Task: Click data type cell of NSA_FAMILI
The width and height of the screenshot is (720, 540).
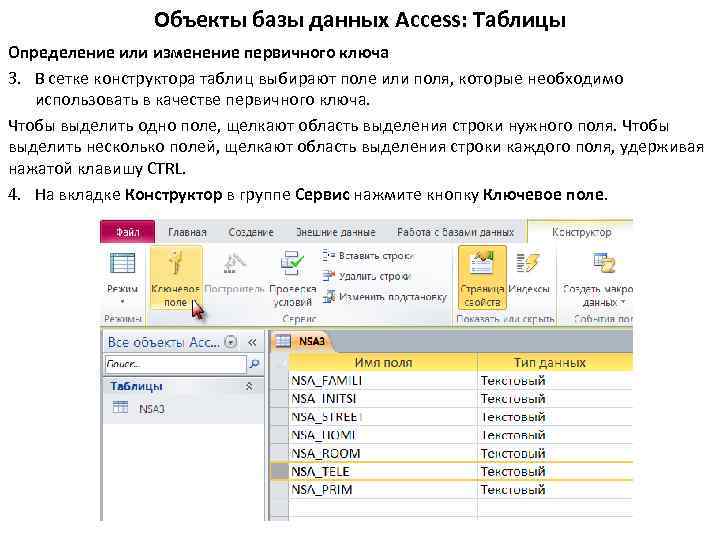Action: coord(556,381)
